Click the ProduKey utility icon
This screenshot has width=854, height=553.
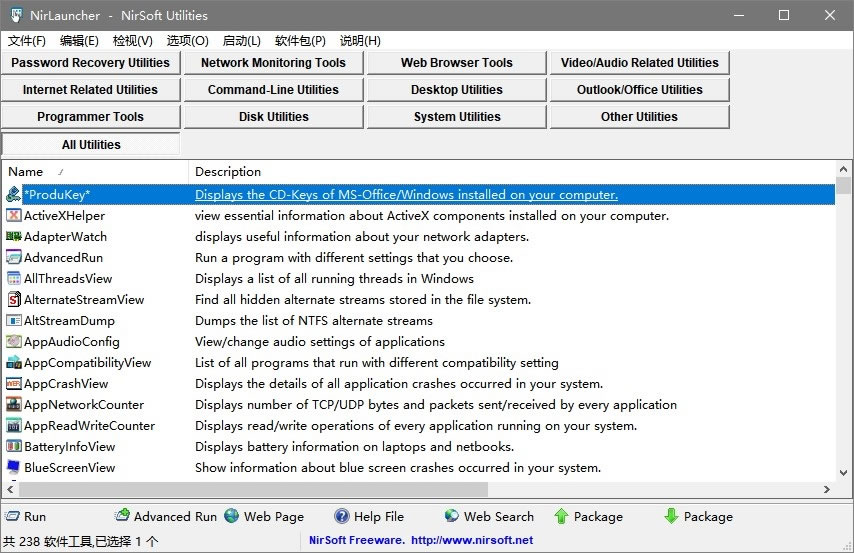[x=14, y=195]
